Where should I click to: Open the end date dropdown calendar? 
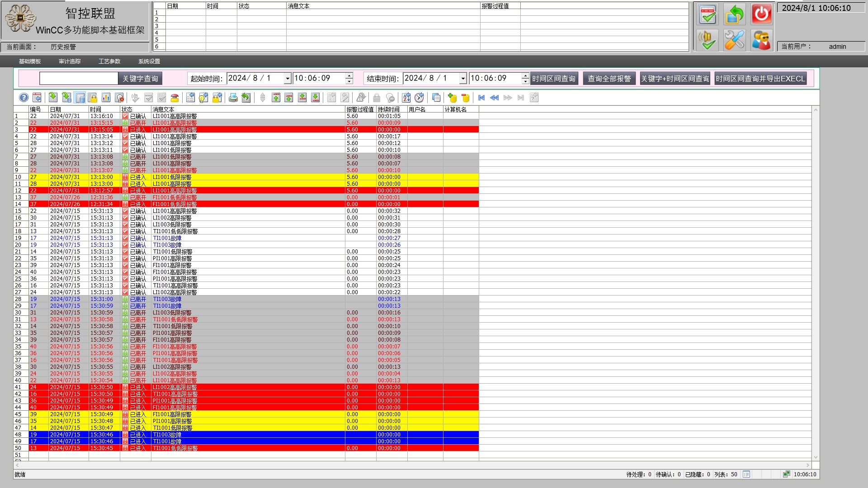point(463,79)
